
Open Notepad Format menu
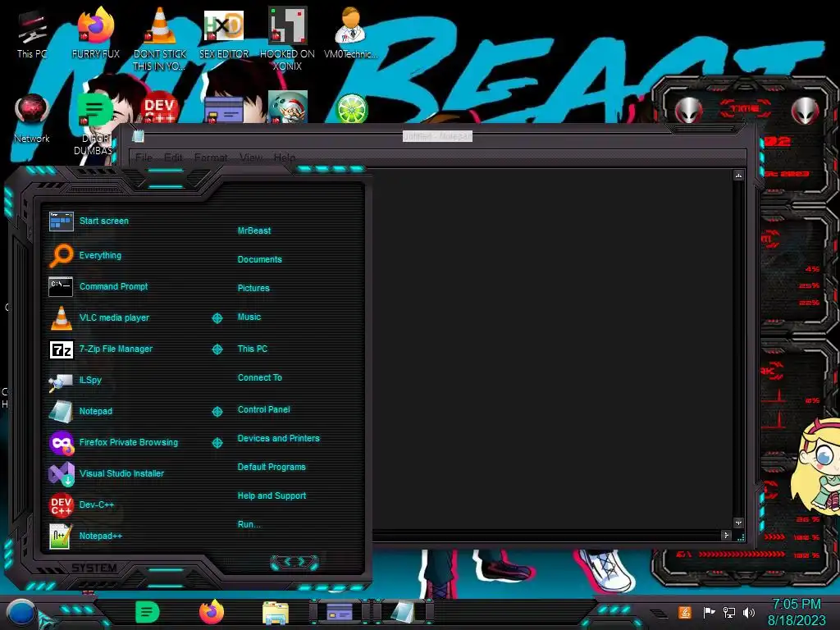(211, 157)
